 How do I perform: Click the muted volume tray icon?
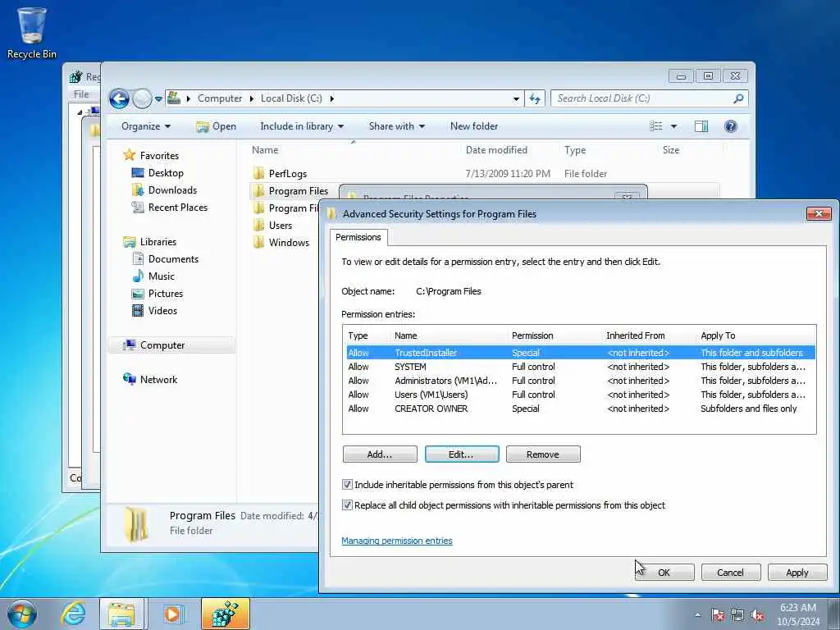[757, 615]
